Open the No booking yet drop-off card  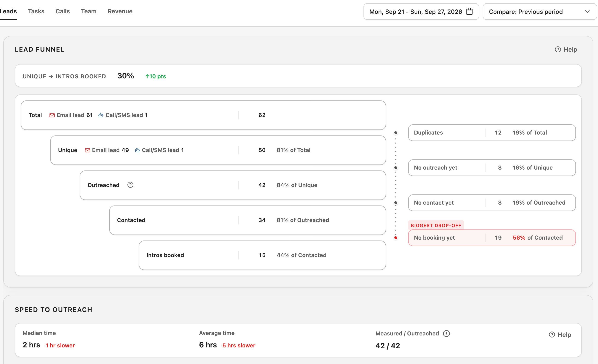tap(492, 238)
